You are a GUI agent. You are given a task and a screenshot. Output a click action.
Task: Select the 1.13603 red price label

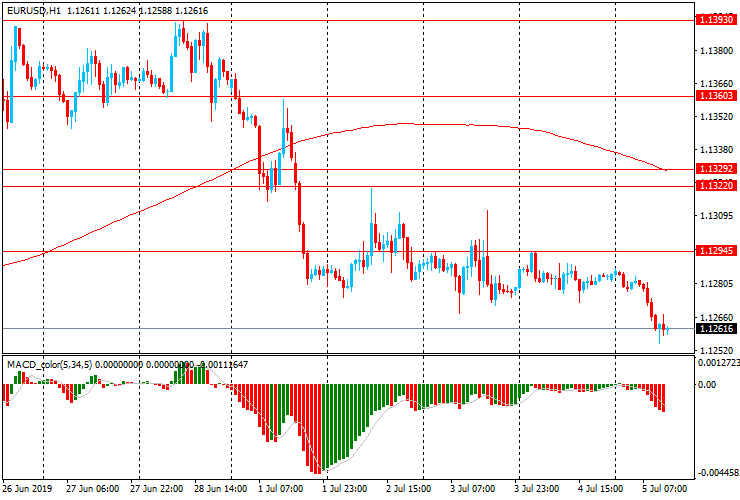coord(716,96)
